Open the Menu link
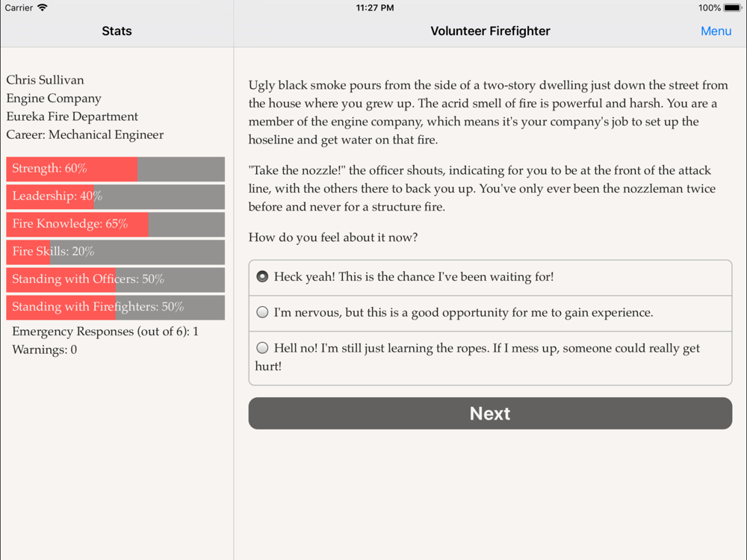 (x=716, y=31)
